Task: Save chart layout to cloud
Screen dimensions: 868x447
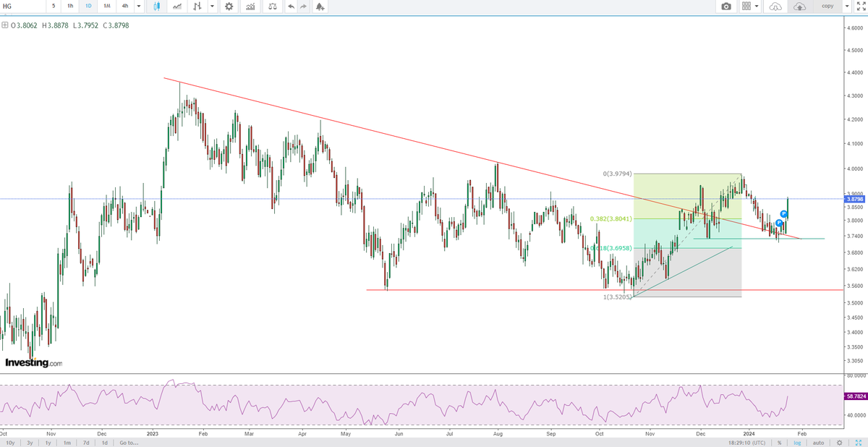Action: point(800,6)
